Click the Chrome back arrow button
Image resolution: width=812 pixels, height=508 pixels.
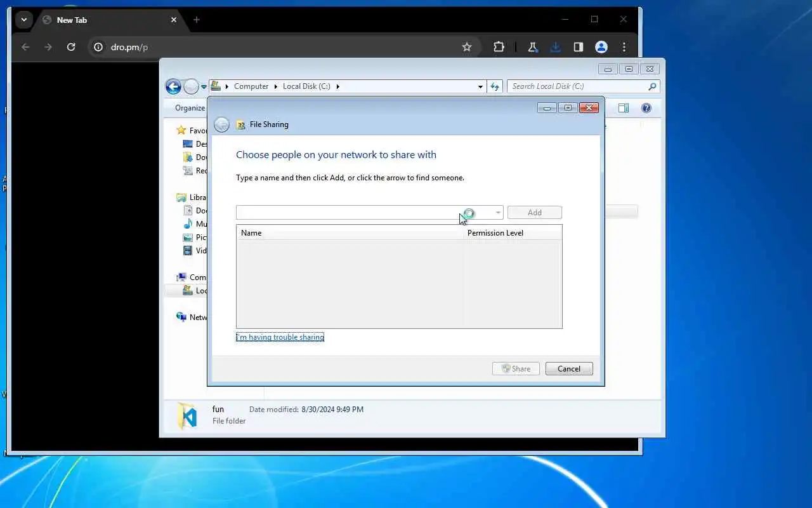coord(25,47)
